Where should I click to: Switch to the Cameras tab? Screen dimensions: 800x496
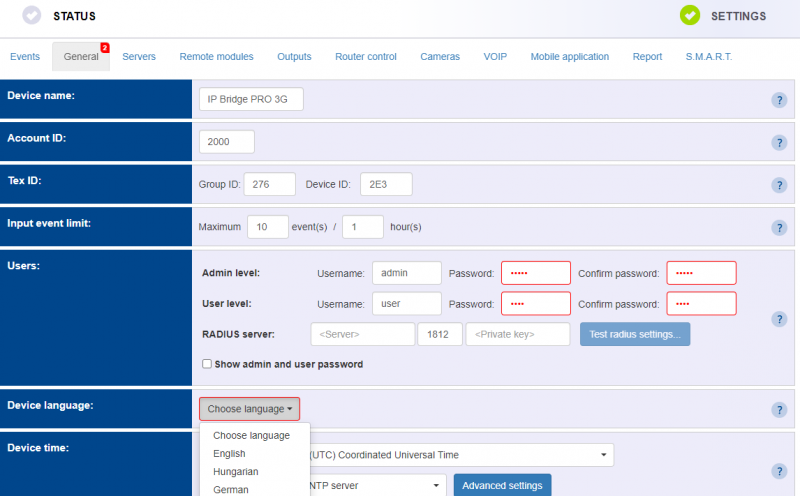point(440,57)
